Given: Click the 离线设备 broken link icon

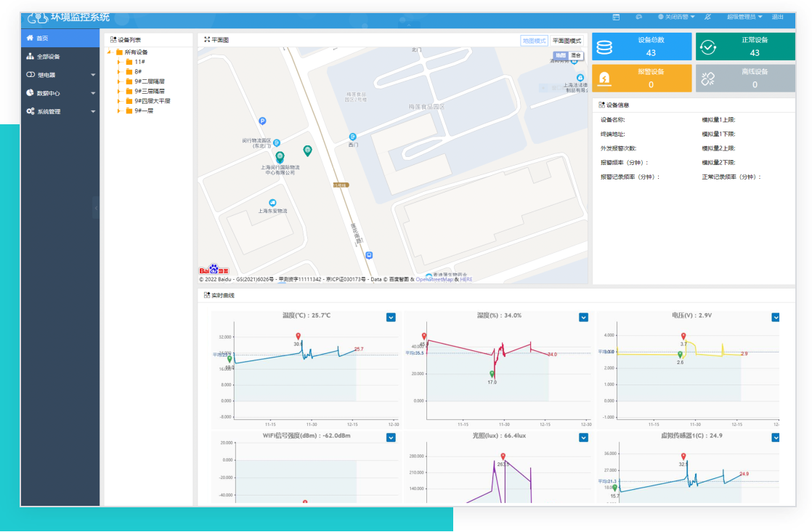Looking at the screenshot, I should tap(707, 78).
